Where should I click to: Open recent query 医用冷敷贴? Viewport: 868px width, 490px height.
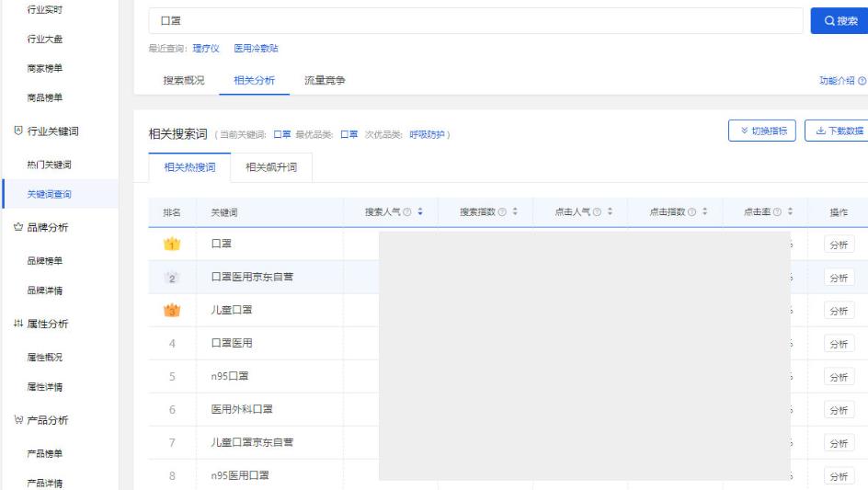(256, 49)
